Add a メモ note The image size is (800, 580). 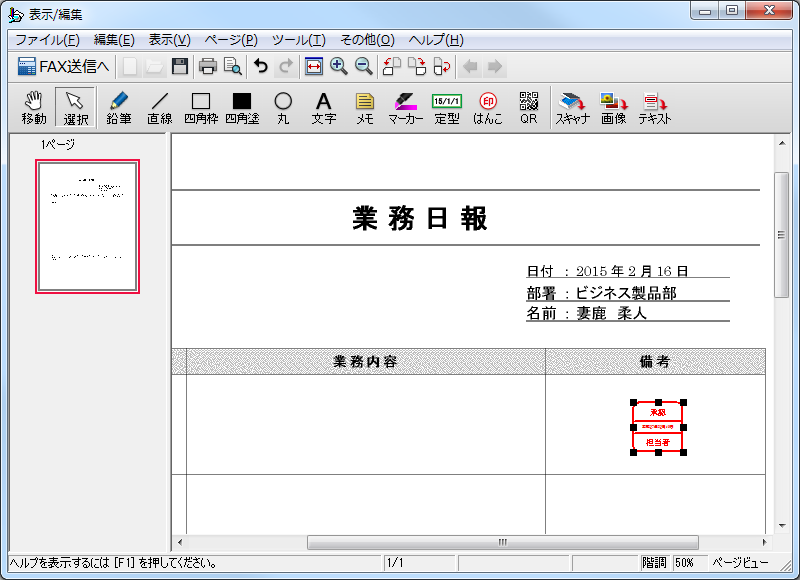(x=365, y=108)
